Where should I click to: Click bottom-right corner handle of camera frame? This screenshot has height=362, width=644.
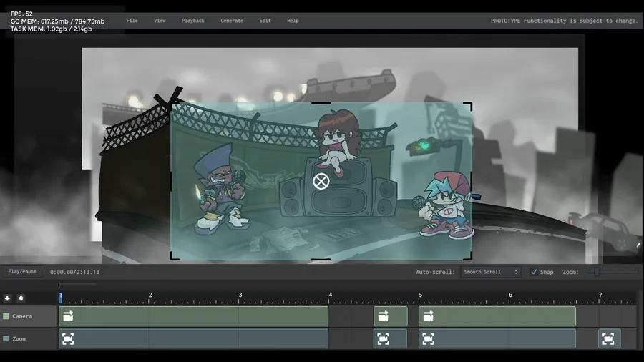468,256
